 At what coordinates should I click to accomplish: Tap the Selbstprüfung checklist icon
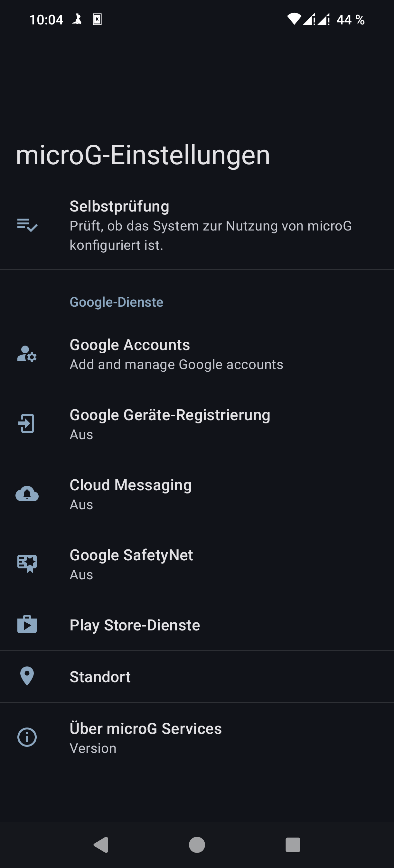click(x=27, y=225)
